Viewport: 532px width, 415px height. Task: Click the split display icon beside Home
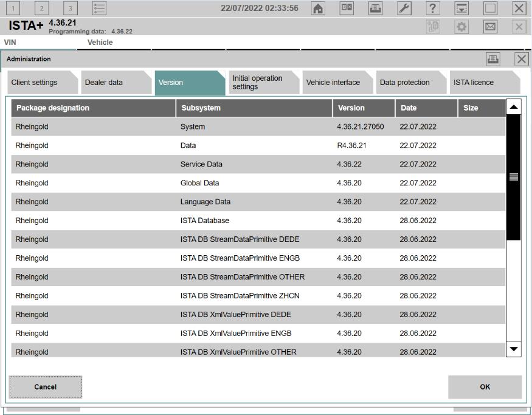tap(347, 9)
